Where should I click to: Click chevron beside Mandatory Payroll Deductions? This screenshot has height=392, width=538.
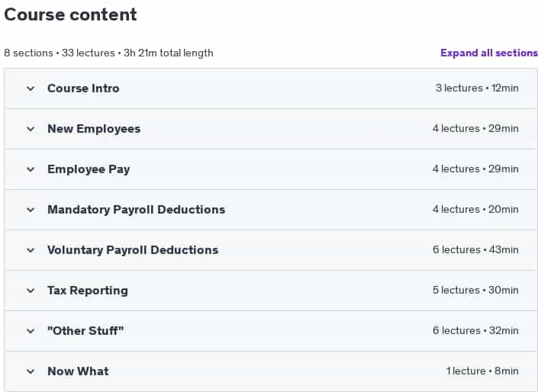coord(31,210)
